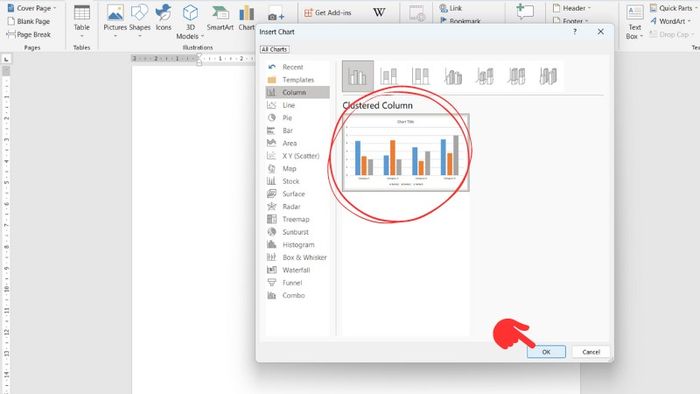Image resolution: width=700 pixels, height=394 pixels.
Task: Click the Screenshot camera icon
Action: 276,14
